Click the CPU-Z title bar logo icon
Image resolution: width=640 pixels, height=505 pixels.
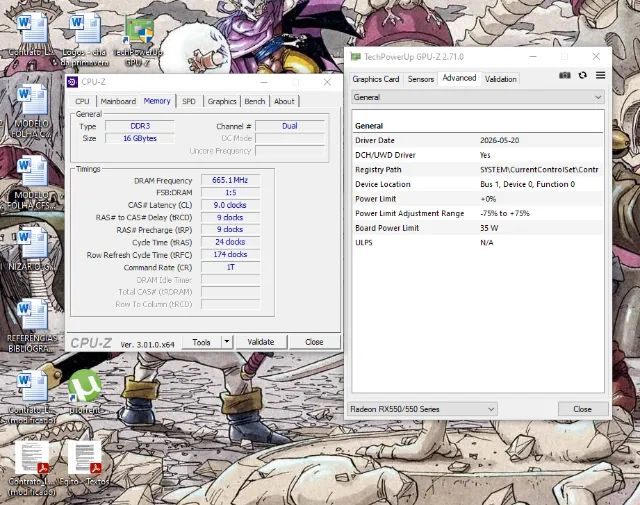pos(72,82)
